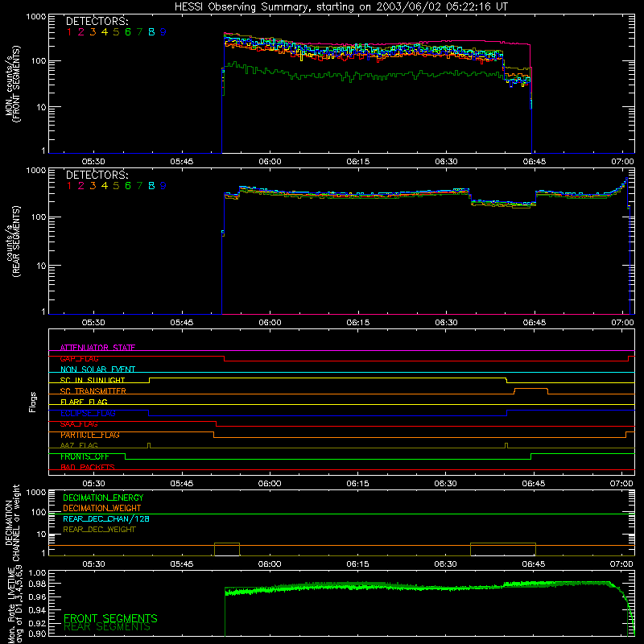The height and width of the screenshot is (644, 644).
Task: Click detector number 2 in the top plot legend
Action: 81,32
